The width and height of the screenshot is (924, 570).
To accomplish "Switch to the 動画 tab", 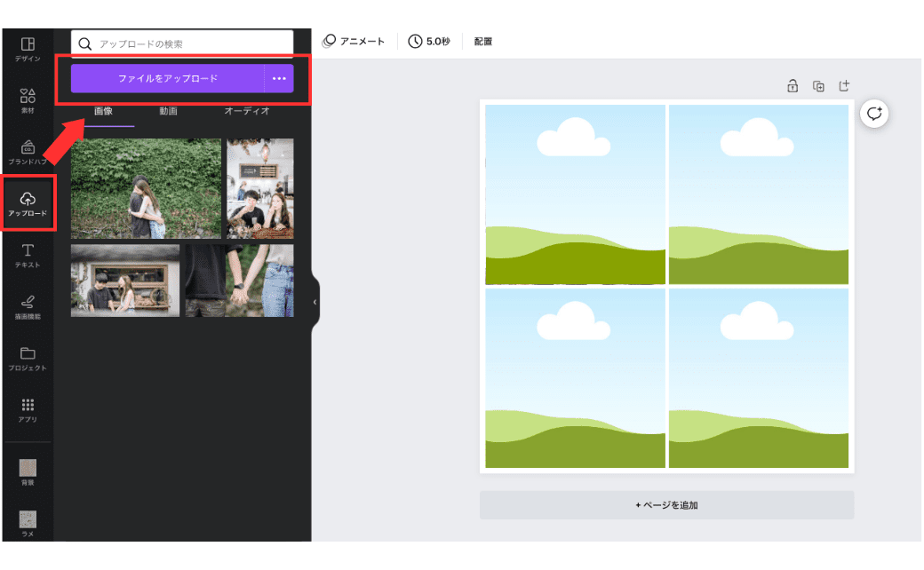I will click(x=168, y=112).
